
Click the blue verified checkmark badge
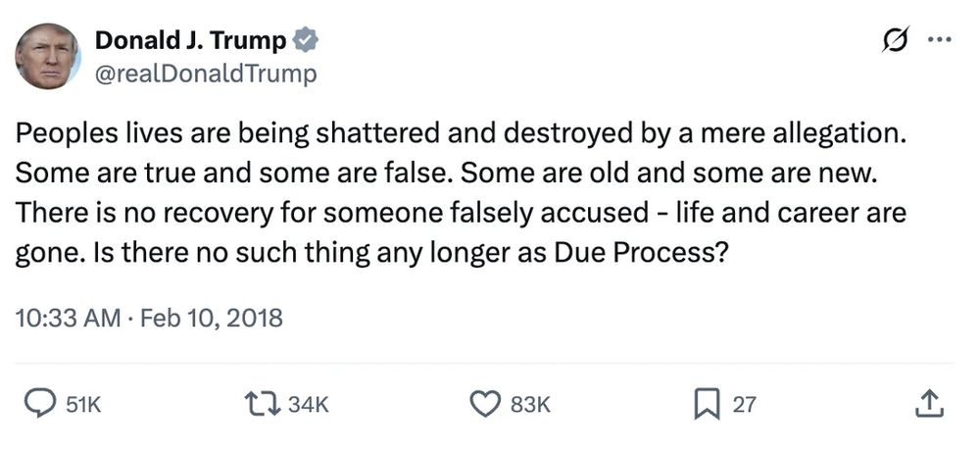[306, 40]
